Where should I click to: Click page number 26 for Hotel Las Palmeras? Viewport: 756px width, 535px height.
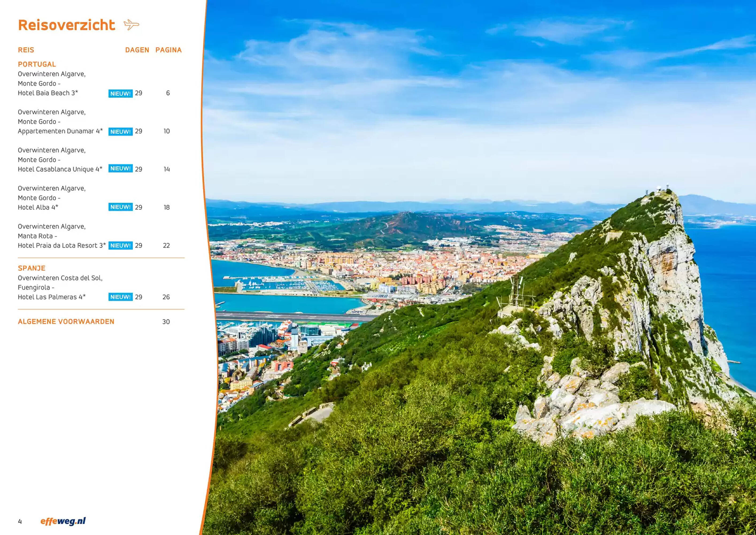pos(166,297)
